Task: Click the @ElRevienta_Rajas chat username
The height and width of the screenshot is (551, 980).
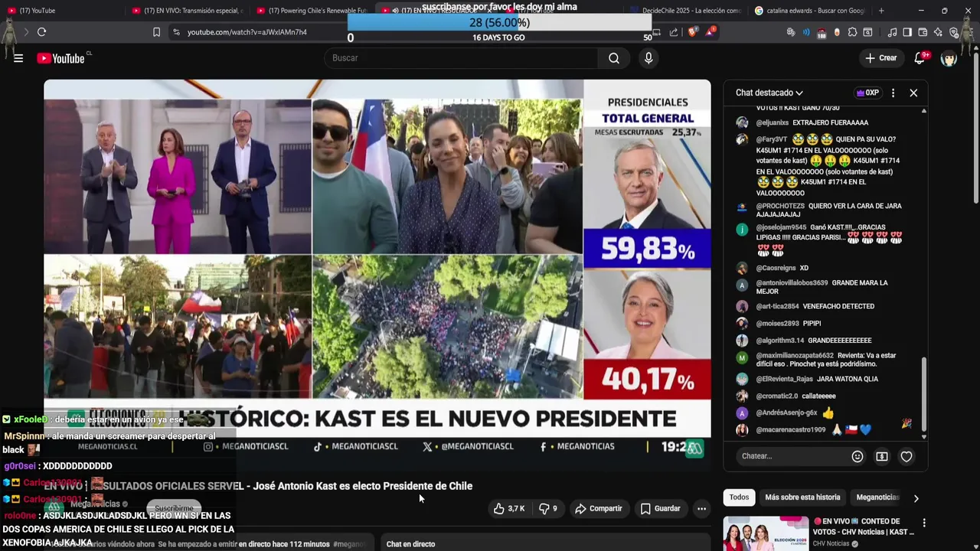Action: pyautogui.click(x=785, y=379)
